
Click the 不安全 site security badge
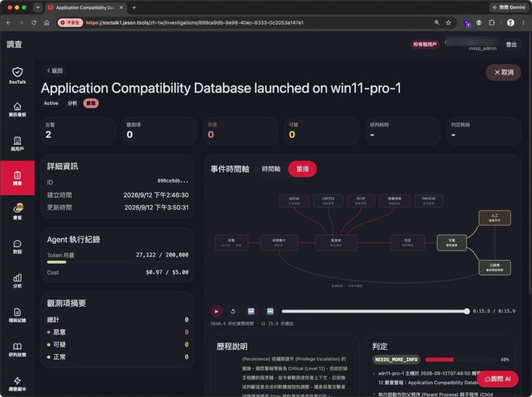[x=70, y=23]
